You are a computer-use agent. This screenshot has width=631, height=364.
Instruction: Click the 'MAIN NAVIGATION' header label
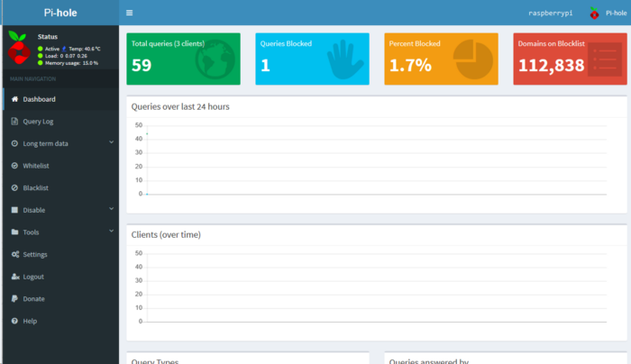point(33,78)
